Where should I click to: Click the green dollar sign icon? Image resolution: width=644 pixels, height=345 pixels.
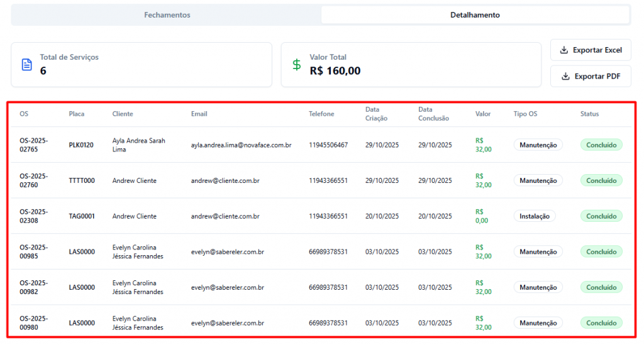(297, 65)
